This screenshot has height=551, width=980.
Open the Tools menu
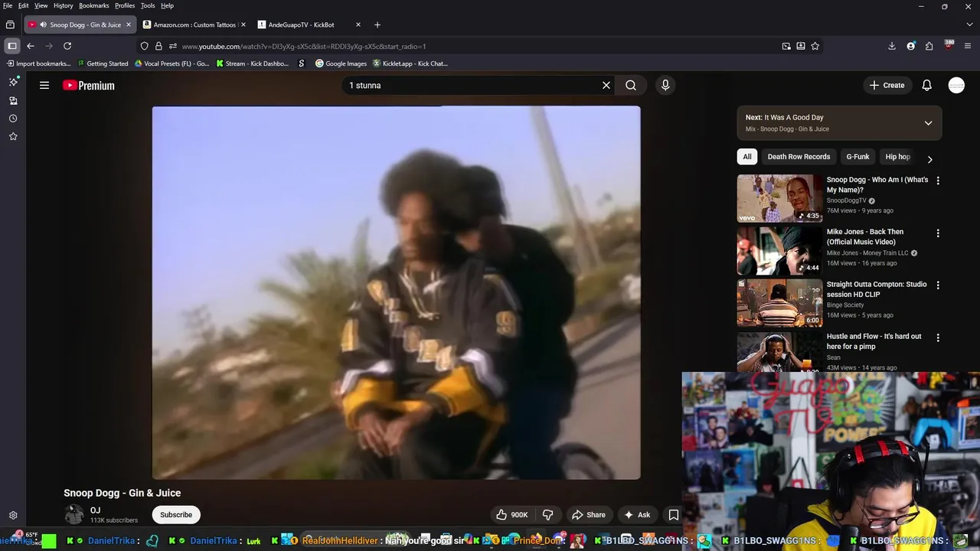click(x=148, y=5)
